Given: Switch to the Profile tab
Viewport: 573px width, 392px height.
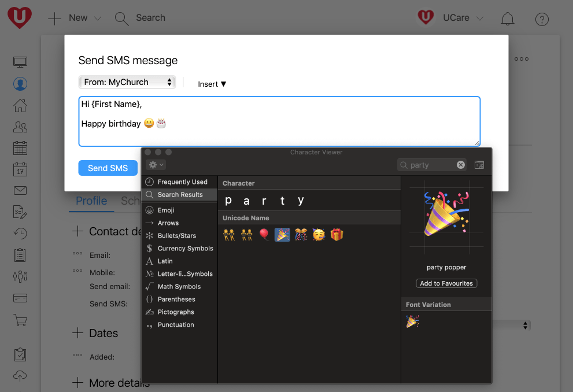Looking at the screenshot, I should (91, 201).
